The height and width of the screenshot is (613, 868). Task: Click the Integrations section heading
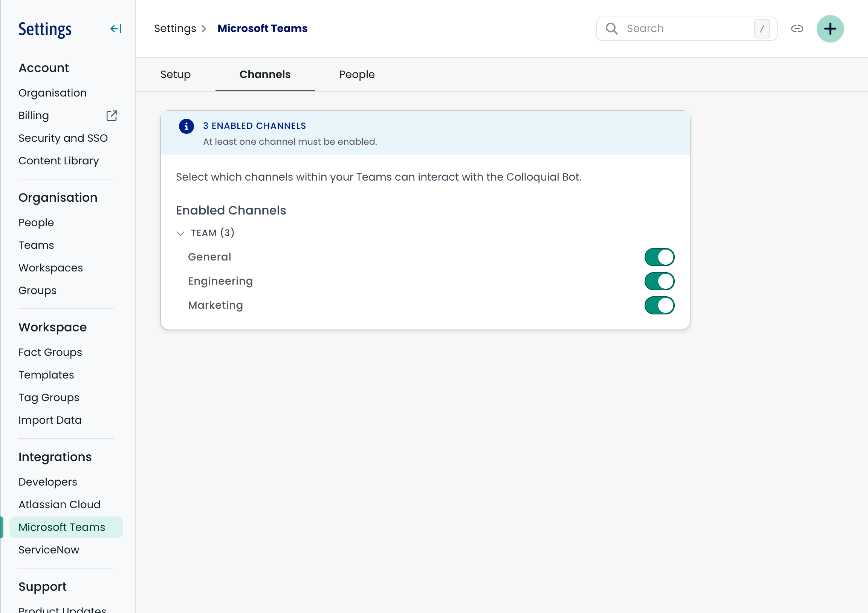(x=55, y=457)
